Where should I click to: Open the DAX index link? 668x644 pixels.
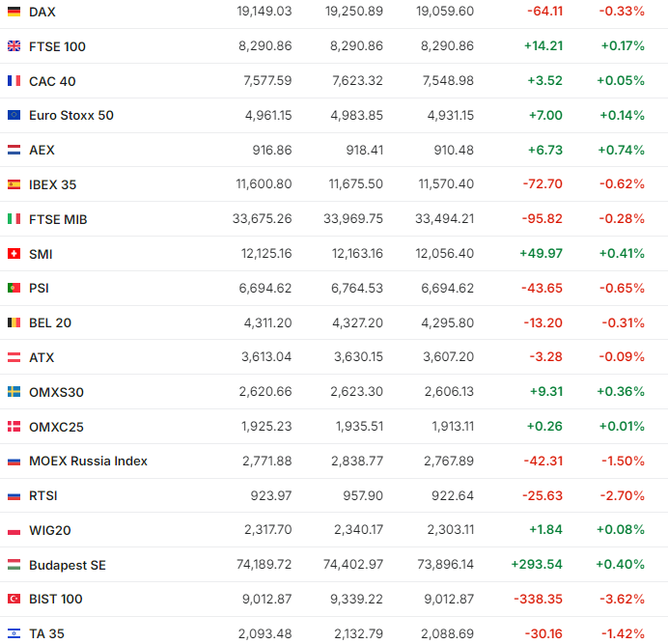tap(42, 12)
